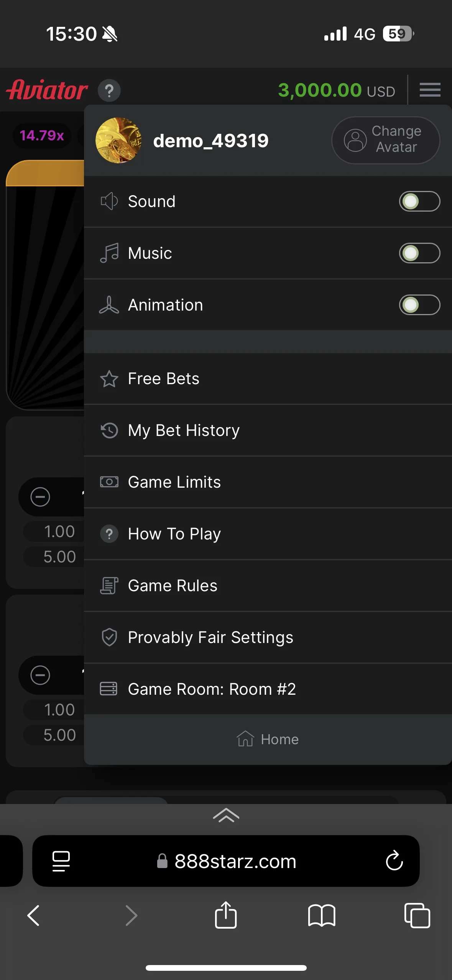Screen dimensions: 452x980
Task: Tap the Safari share icon
Action: 226,915
